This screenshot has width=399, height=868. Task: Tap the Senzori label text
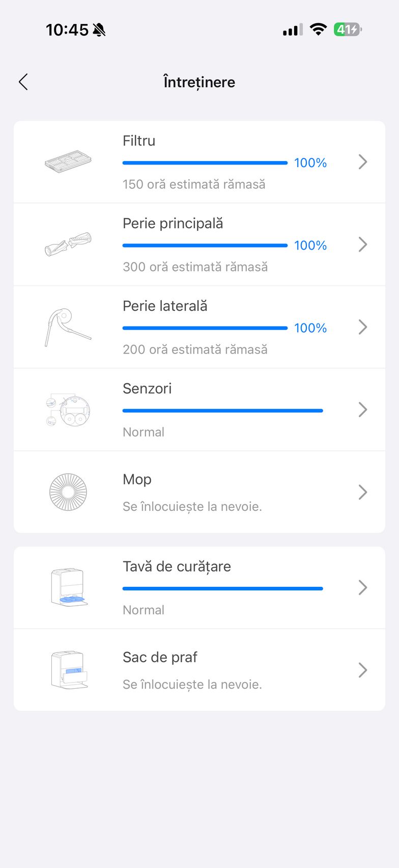(147, 389)
